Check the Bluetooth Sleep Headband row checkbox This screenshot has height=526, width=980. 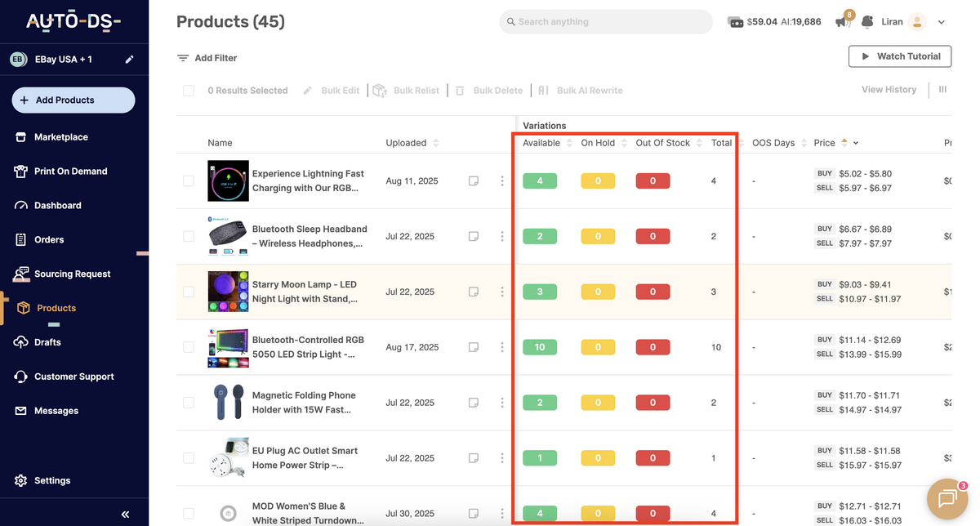tap(189, 235)
